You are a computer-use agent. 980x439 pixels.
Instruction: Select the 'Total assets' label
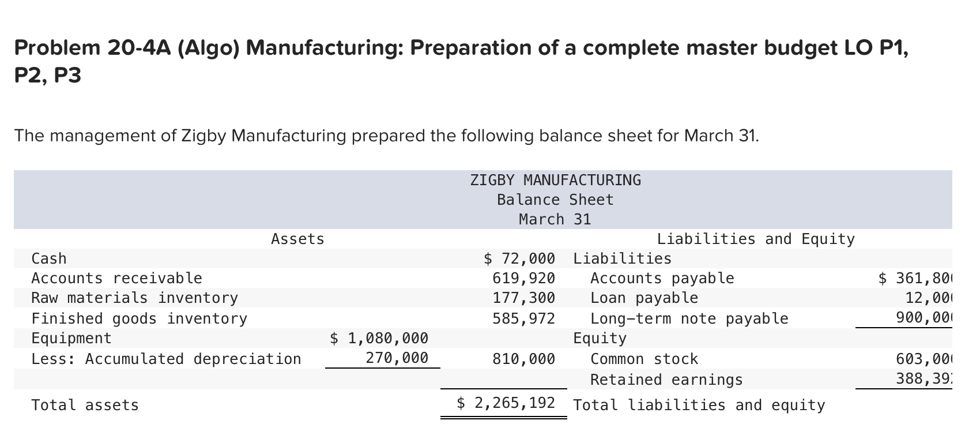pos(85,405)
